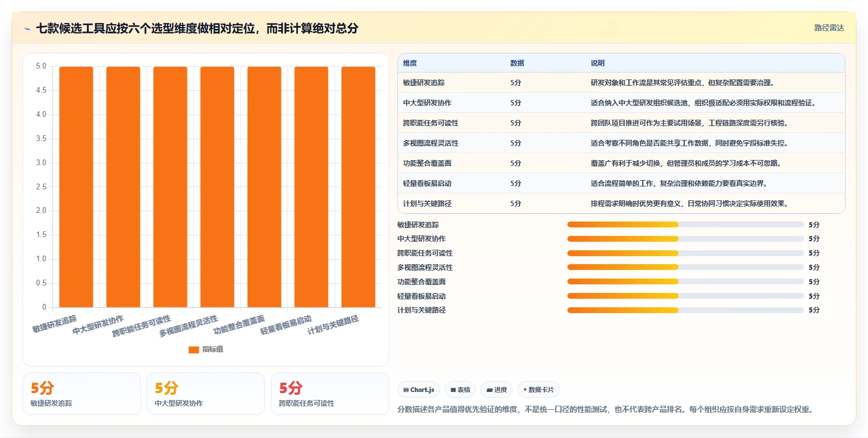Screen dimensions: 868x438
Task: Click the lightning icon beside the card title
Action: click(x=27, y=29)
